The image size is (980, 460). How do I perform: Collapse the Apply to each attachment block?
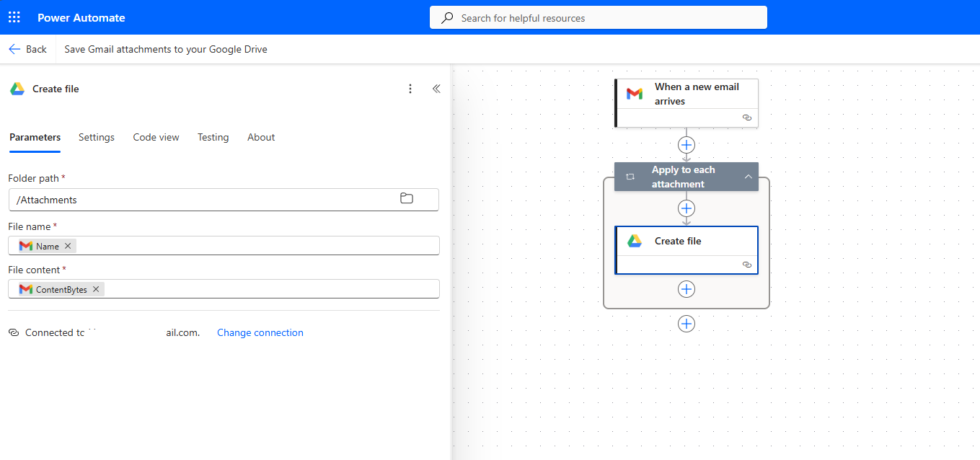748,177
